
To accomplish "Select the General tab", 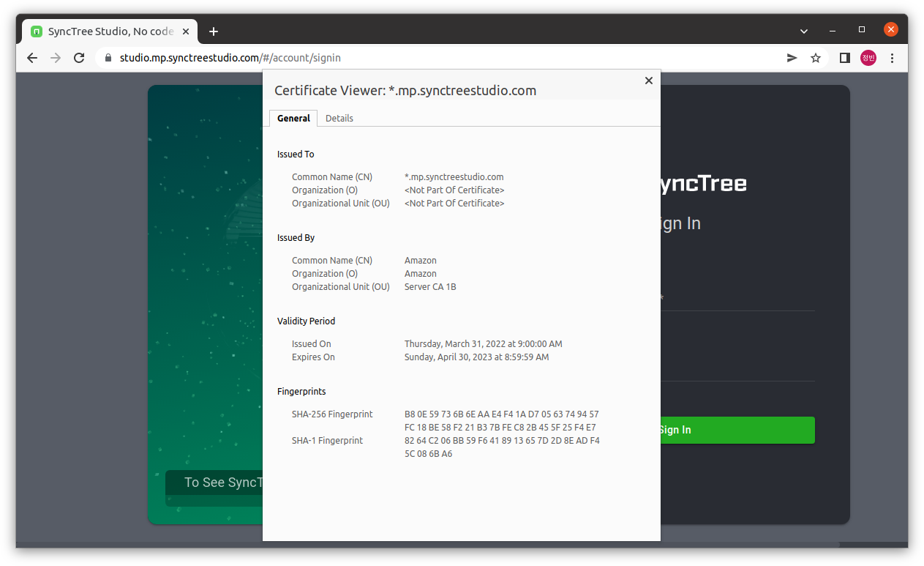I will [293, 118].
